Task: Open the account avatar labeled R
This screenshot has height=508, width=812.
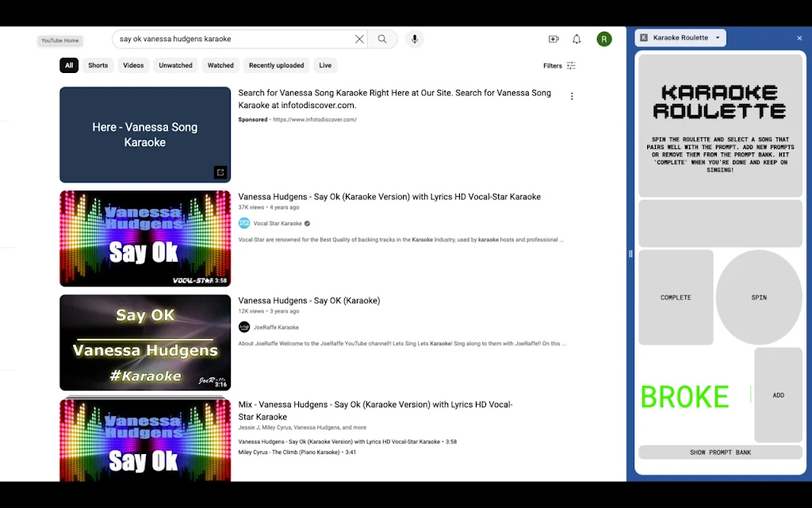Action: pyautogui.click(x=603, y=39)
